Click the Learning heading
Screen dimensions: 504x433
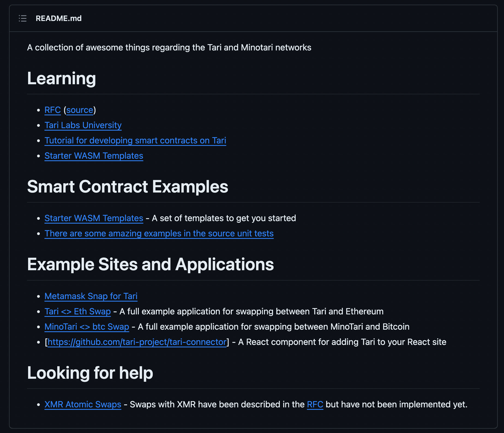point(61,79)
